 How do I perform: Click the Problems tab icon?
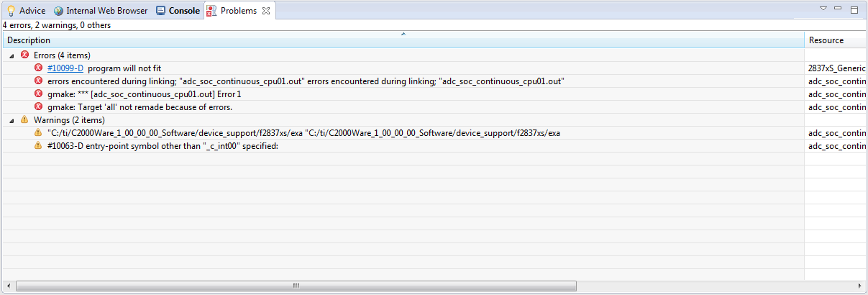pos(211,11)
